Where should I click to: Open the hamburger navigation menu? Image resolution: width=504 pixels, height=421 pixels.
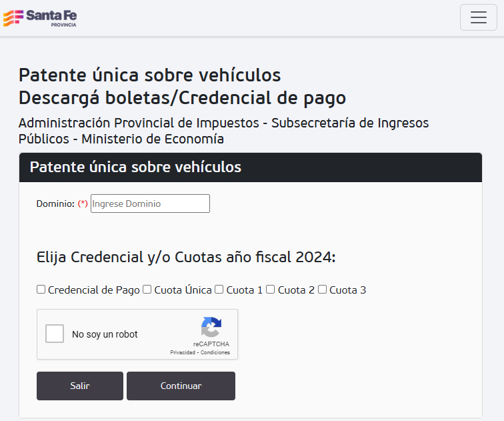pos(478,18)
